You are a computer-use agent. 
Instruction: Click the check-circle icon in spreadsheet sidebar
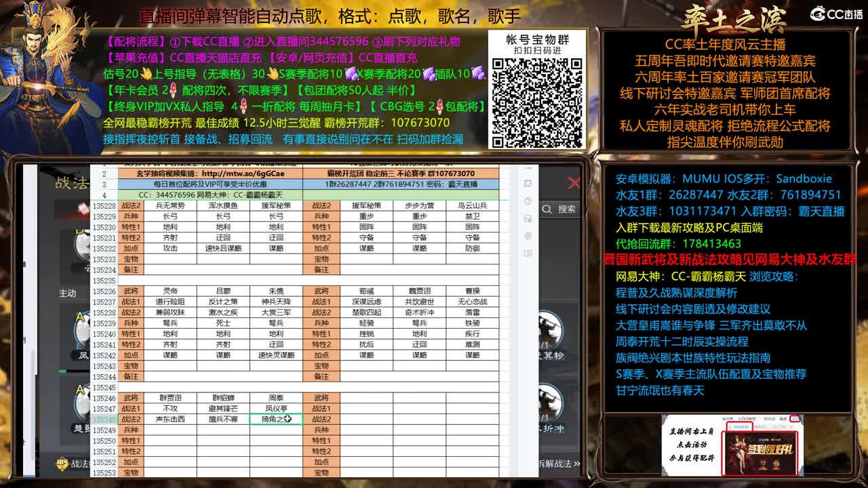click(528, 201)
